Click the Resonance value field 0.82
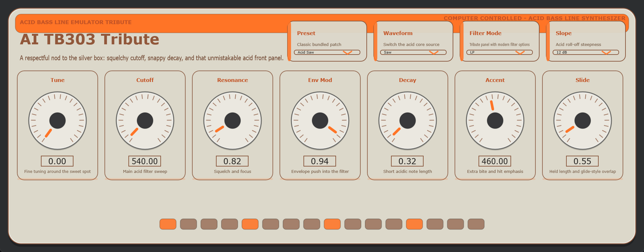 (232, 161)
